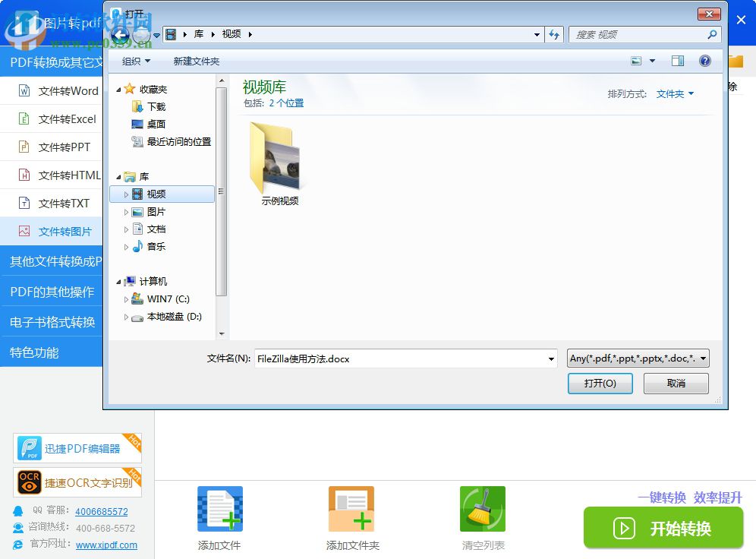Click the 2 个位置 link
The image size is (756, 559).
click(x=286, y=103)
